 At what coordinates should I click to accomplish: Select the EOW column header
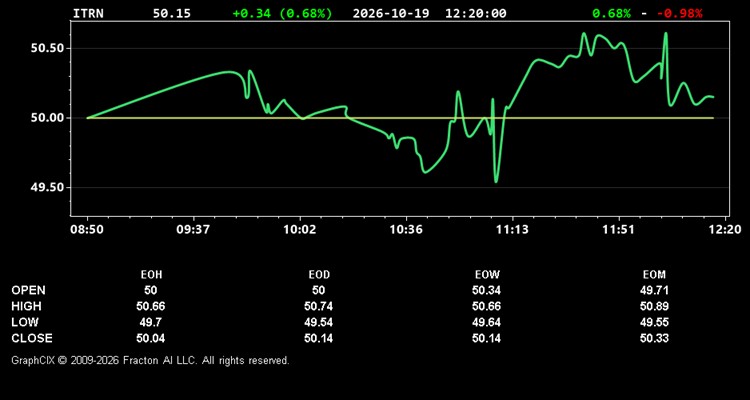tap(486, 275)
